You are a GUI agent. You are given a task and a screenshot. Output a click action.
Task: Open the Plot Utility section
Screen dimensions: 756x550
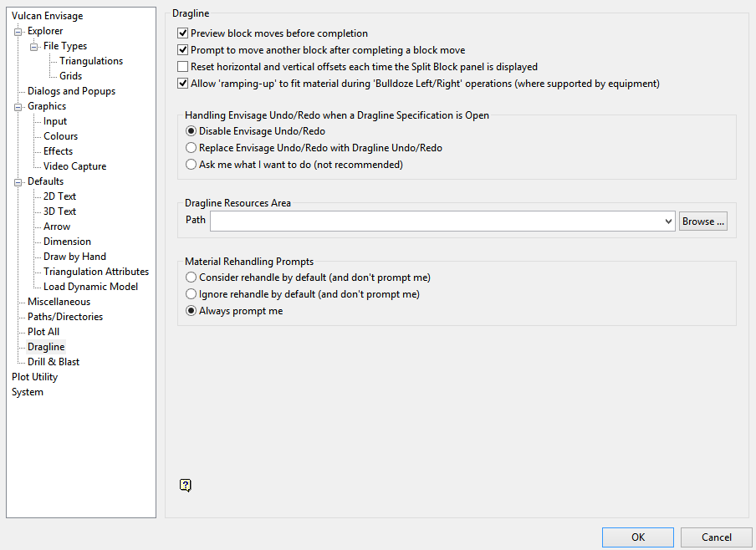(x=34, y=377)
